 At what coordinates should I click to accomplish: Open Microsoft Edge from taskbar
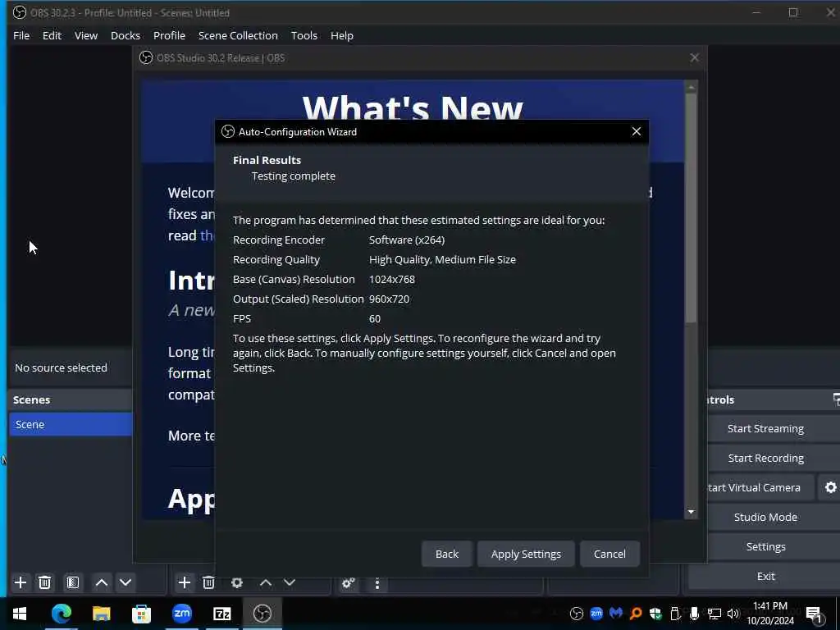point(61,614)
